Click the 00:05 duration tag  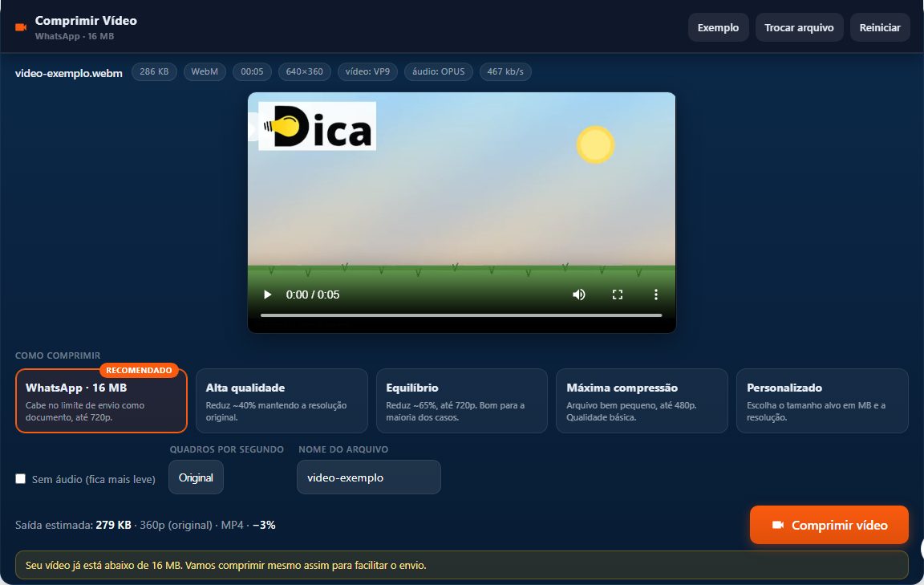pyautogui.click(x=252, y=71)
